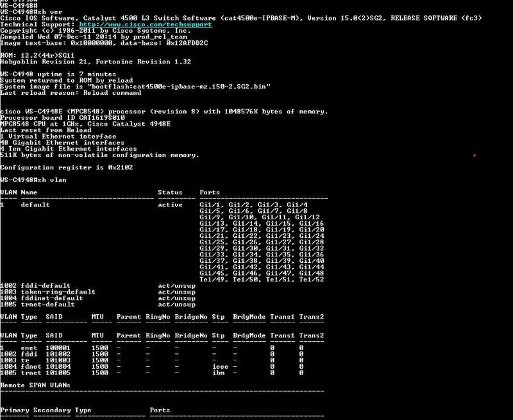The image size is (513, 420).
Task: Click the 'Configuration register is 0x2102' line
Action: click(x=67, y=167)
